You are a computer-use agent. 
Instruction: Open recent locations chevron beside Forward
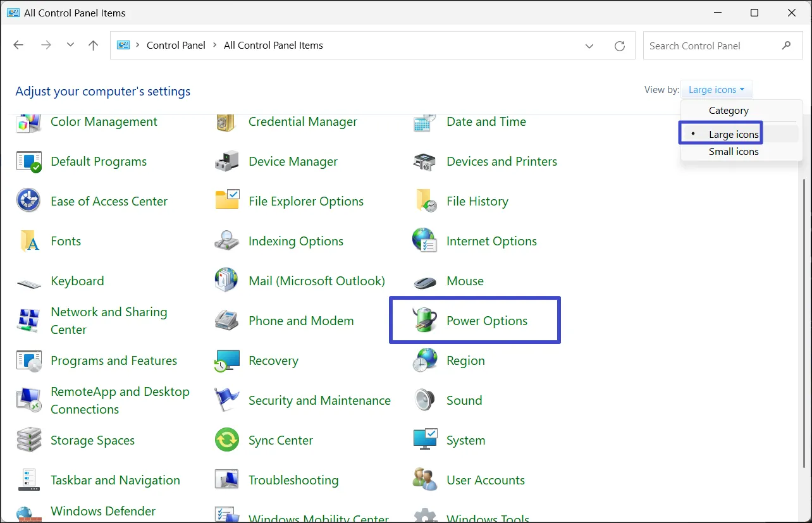point(70,46)
